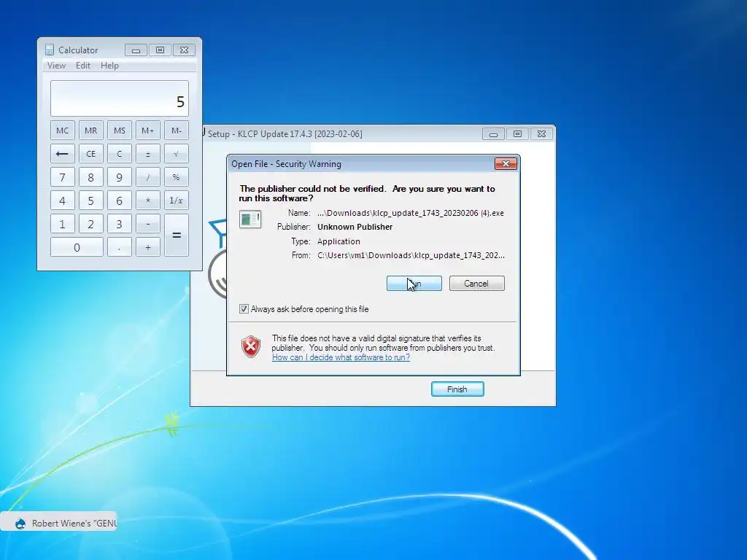
Task: Close the Calculator window
Action: [x=184, y=50]
